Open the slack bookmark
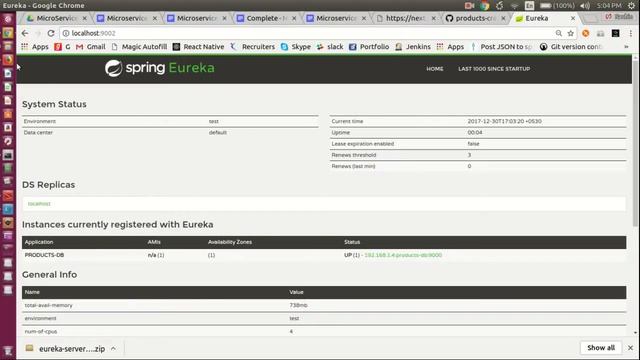Image resolution: width=640 pixels, height=360 pixels. click(x=330, y=47)
